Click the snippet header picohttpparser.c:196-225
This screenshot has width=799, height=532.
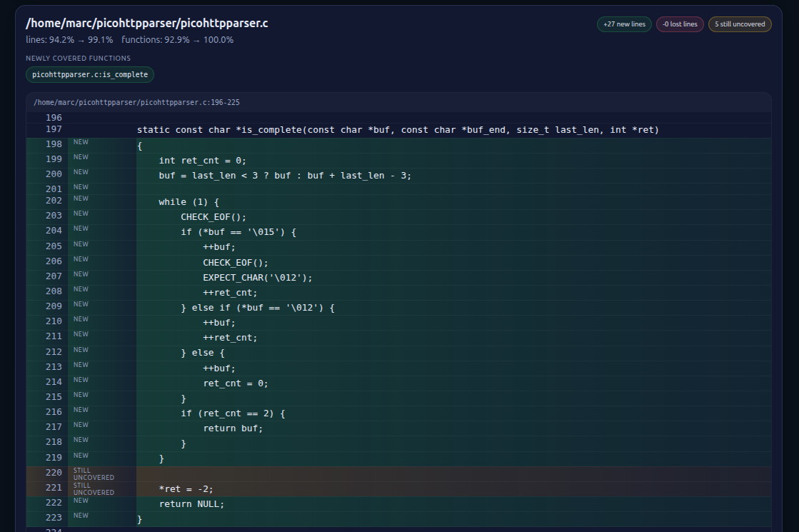136,102
